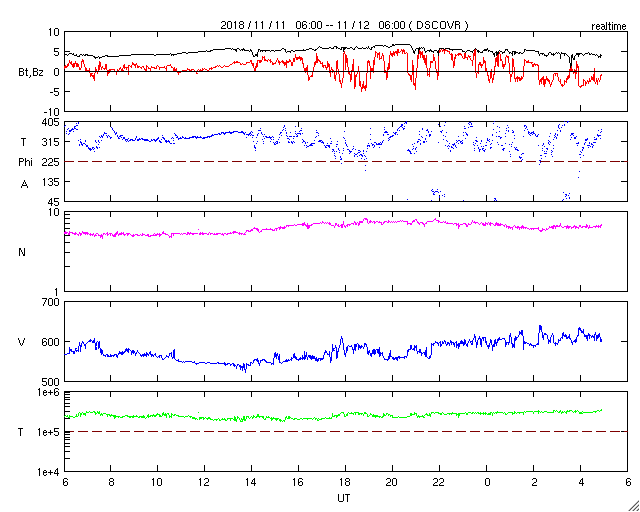Click the "135" tick on the Phi axis
This screenshot has width=640, height=512.
point(51,182)
